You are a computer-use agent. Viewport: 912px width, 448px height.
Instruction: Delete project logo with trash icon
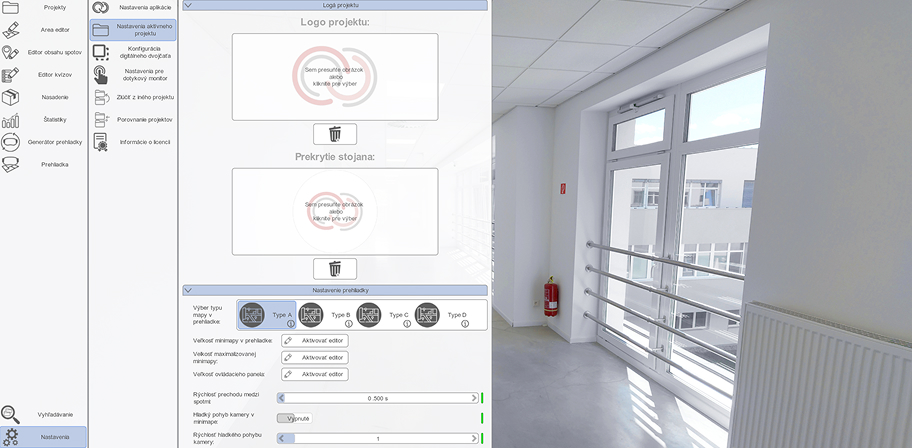click(x=335, y=134)
